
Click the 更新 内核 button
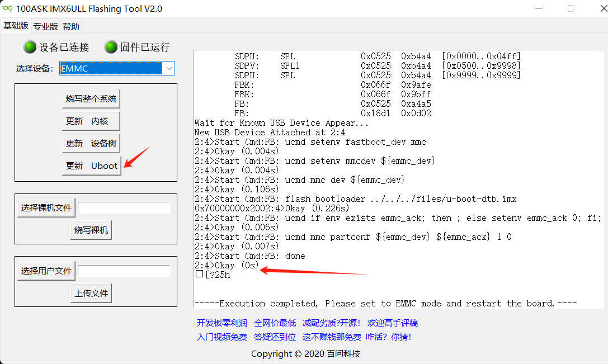[91, 121]
